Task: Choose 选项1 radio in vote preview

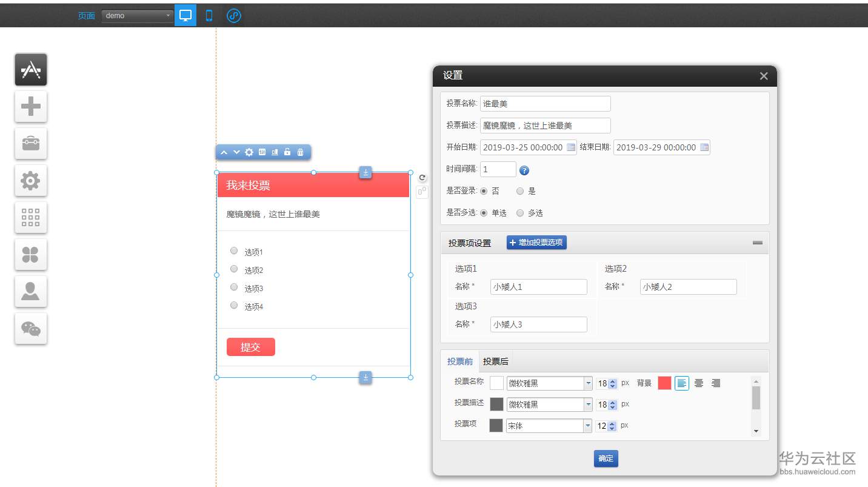Action: tap(234, 250)
